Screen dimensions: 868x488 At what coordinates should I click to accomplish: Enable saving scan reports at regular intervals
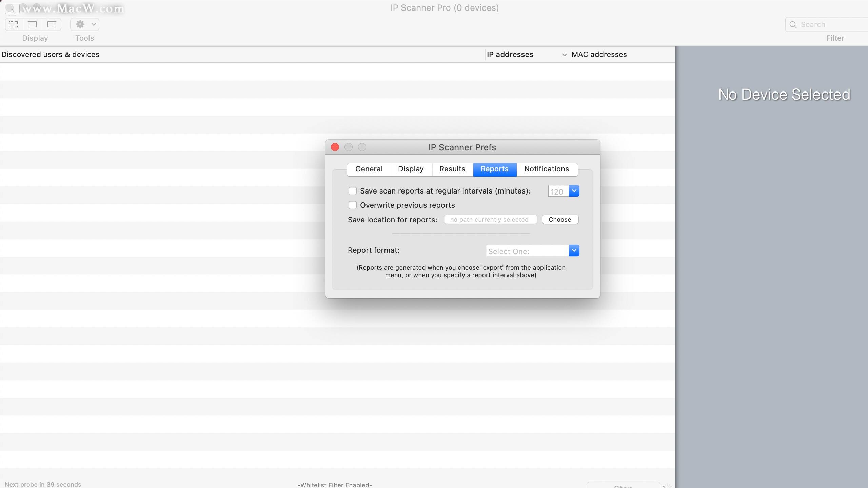pos(353,191)
